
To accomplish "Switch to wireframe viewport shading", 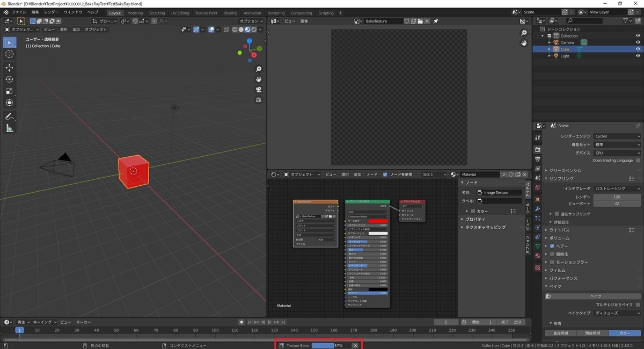I will point(235,30).
